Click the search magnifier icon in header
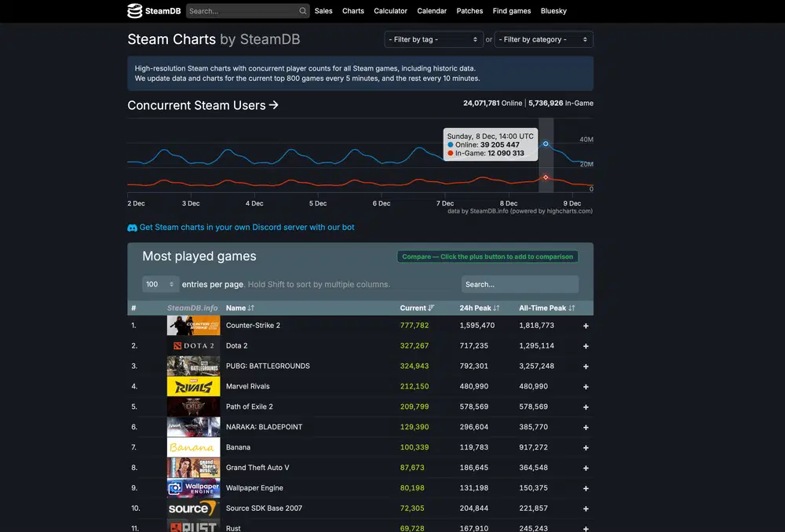Image resolution: width=785 pixels, height=532 pixels. [302, 11]
